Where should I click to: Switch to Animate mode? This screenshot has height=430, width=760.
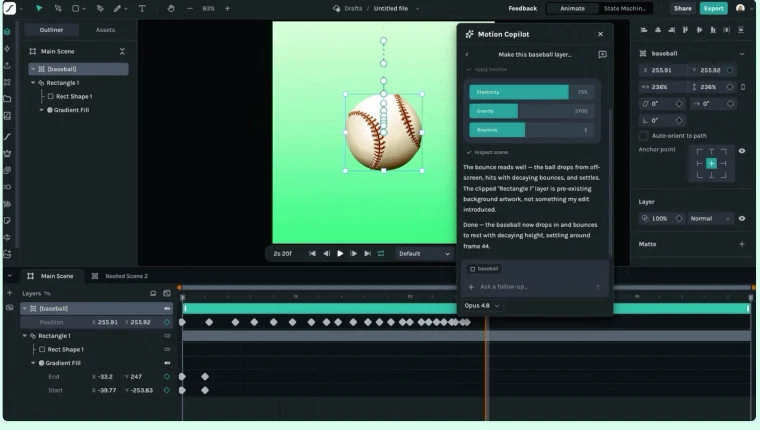572,8
